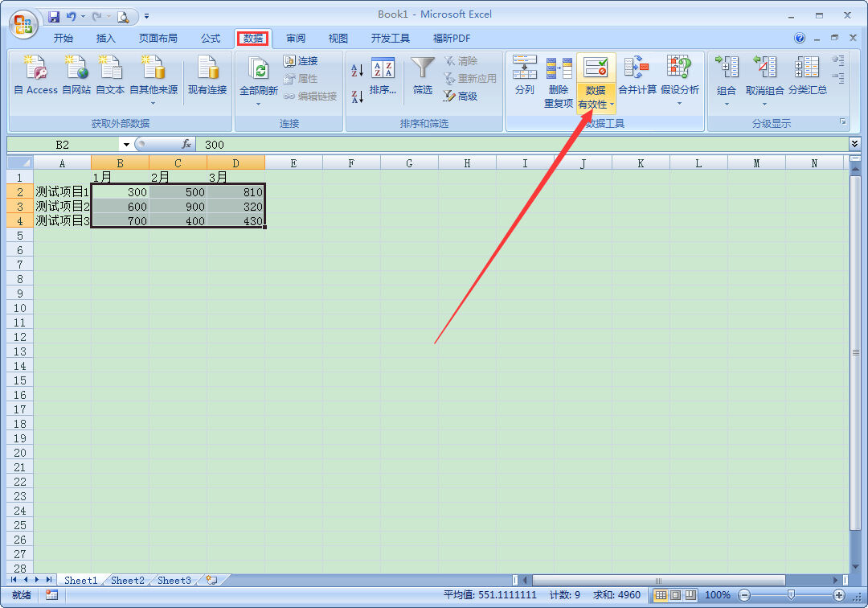Open the Page Layout (页面布局) tab

click(158, 39)
